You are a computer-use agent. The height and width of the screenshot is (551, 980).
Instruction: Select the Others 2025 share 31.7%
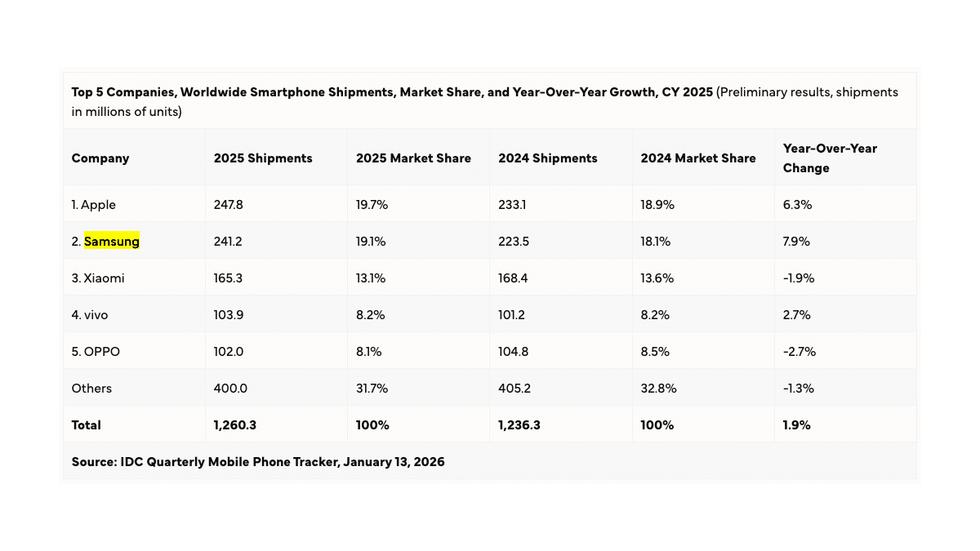point(372,389)
